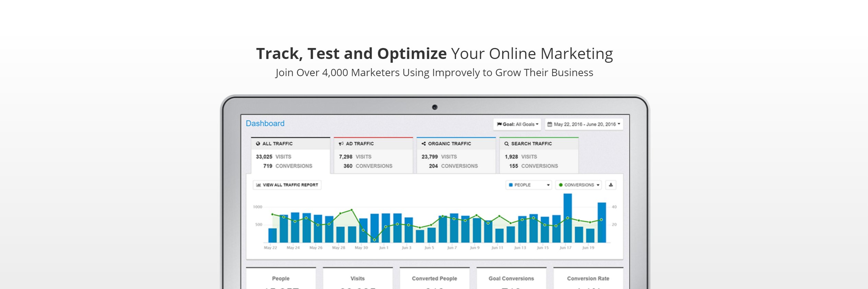Click the 7,298 visits value
The image size is (868, 289).
click(x=346, y=157)
